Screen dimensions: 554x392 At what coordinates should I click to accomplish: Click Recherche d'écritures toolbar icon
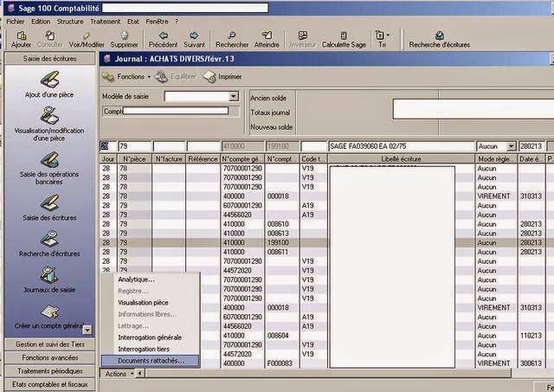click(x=440, y=39)
